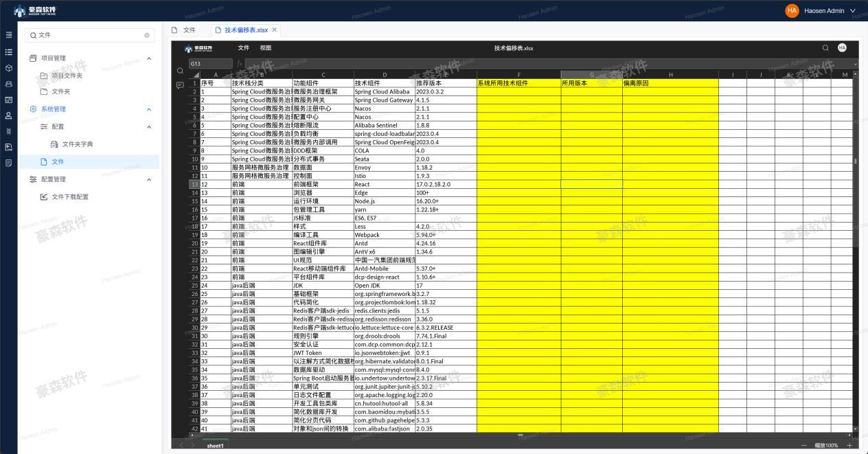Go to the next sheet using the right arrow
This screenshot has height=454, width=868.
click(x=192, y=445)
